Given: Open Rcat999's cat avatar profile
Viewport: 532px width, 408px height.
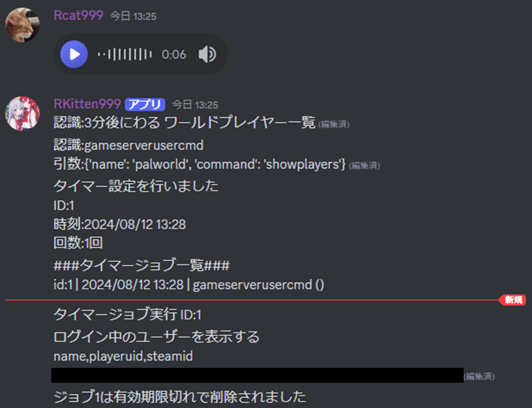Looking at the screenshot, I should [x=23, y=25].
